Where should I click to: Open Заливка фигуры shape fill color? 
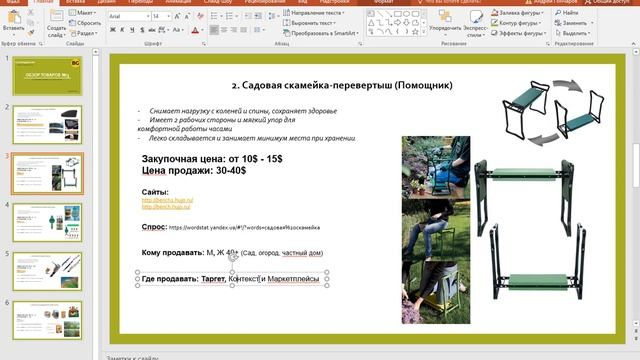coord(517,13)
